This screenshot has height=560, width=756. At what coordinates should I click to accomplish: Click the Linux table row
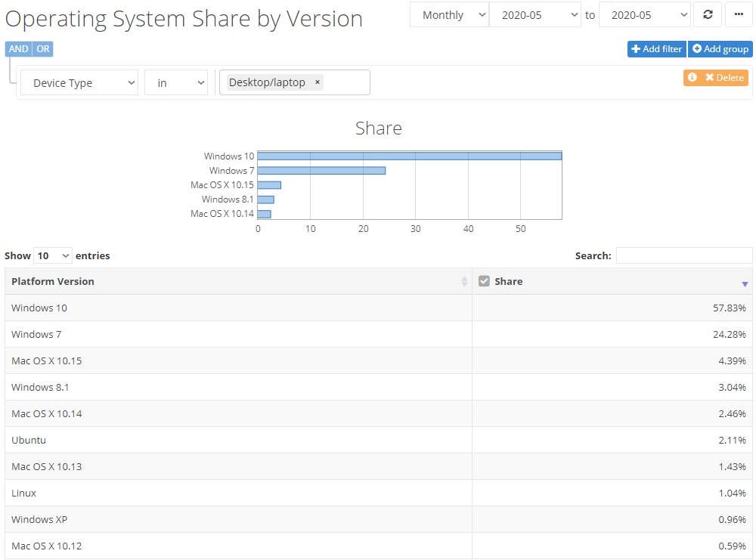tap(379, 493)
